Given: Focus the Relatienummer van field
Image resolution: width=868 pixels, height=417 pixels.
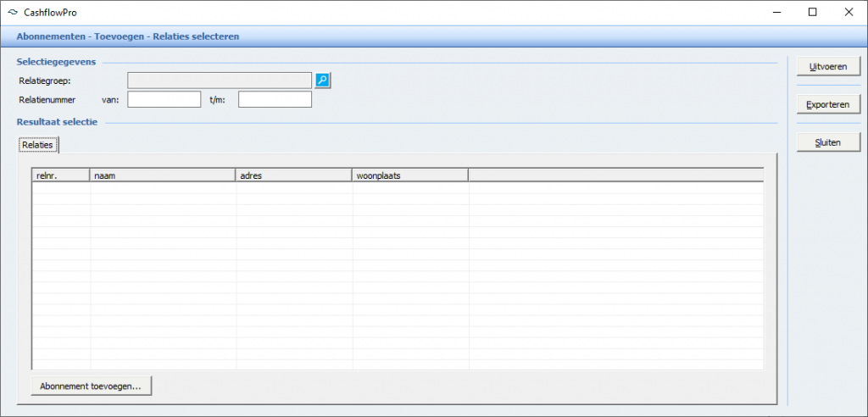Looking at the screenshot, I should (164, 100).
